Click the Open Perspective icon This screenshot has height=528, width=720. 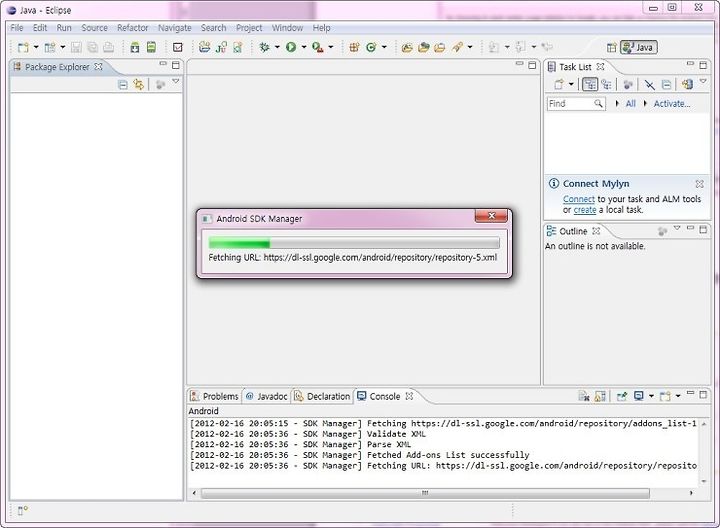[612, 47]
